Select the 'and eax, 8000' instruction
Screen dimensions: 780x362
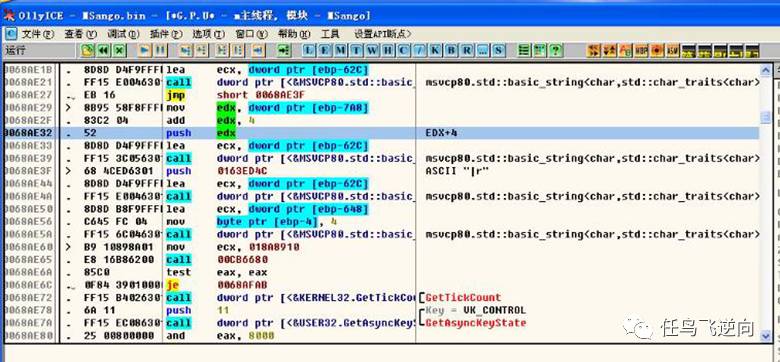[x=220, y=336]
